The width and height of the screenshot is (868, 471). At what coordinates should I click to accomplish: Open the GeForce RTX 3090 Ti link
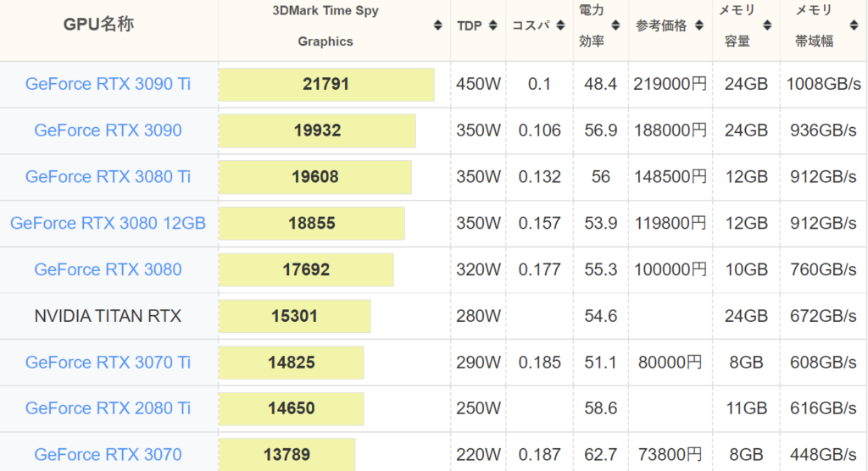(x=108, y=84)
